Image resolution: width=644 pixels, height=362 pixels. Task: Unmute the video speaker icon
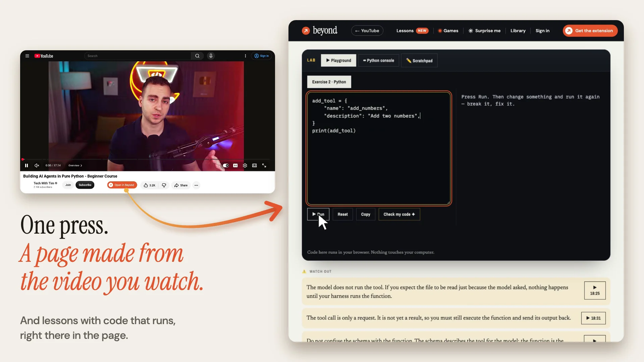pyautogui.click(x=37, y=166)
